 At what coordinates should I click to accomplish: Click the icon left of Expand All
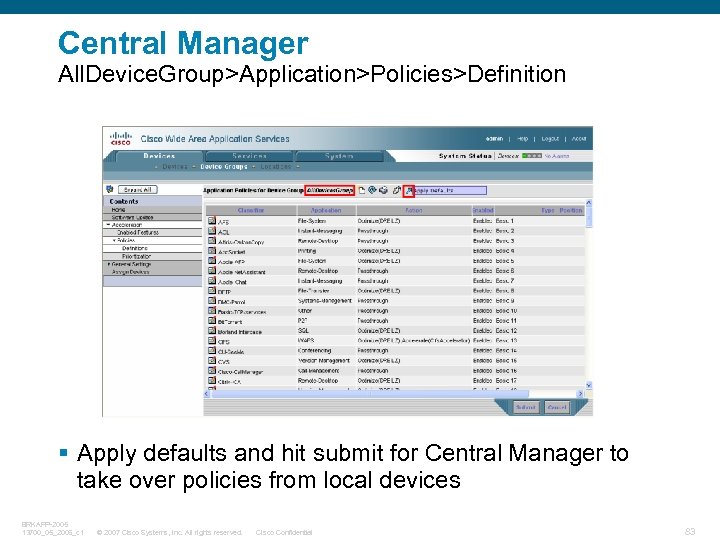pyautogui.click(x=110, y=189)
